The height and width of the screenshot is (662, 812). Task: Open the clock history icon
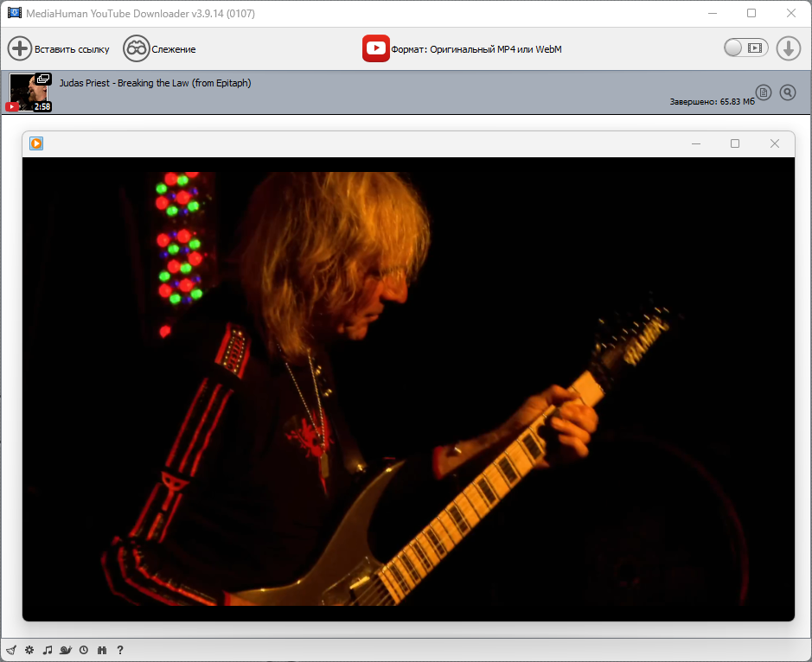(84, 650)
